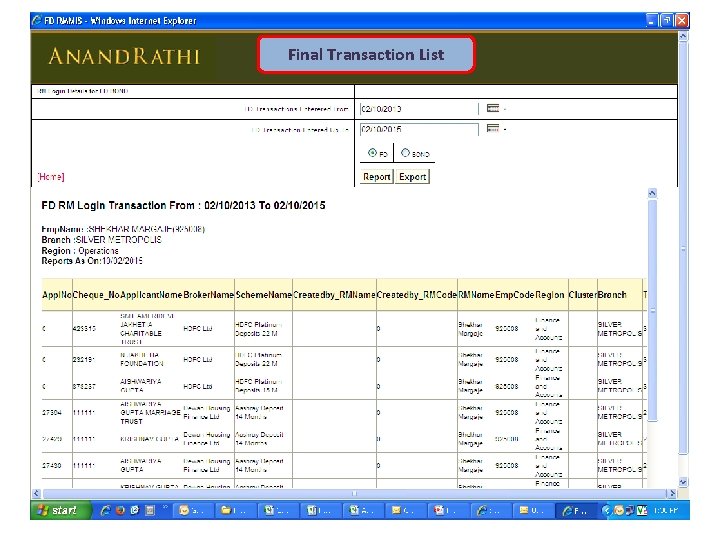Click the Internet Explorer icon in the title bar
Image resolution: width=720 pixels, height=540 pixels.
(x=37, y=20)
